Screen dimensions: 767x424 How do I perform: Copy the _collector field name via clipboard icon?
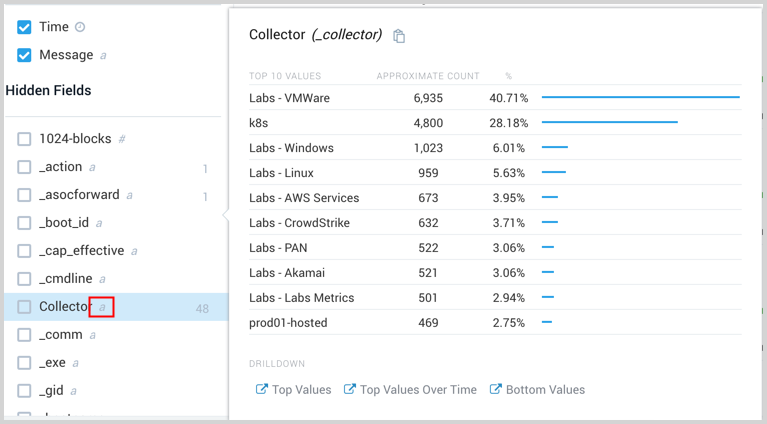[x=399, y=36]
